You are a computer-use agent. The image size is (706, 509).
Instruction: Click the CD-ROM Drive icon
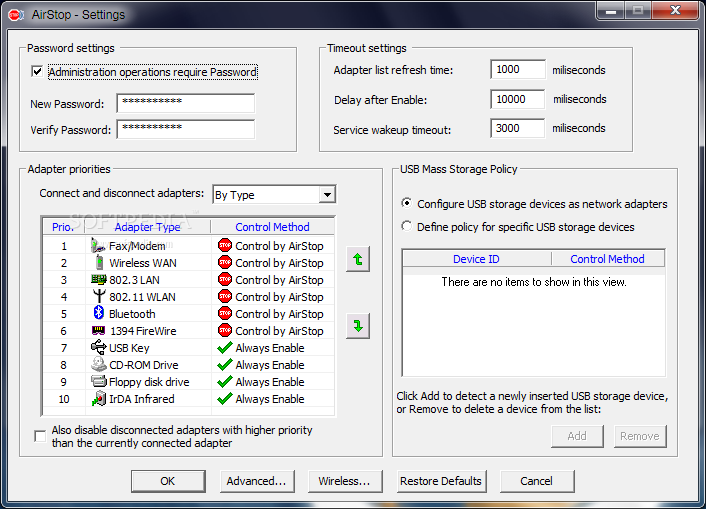[x=99, y=364]
